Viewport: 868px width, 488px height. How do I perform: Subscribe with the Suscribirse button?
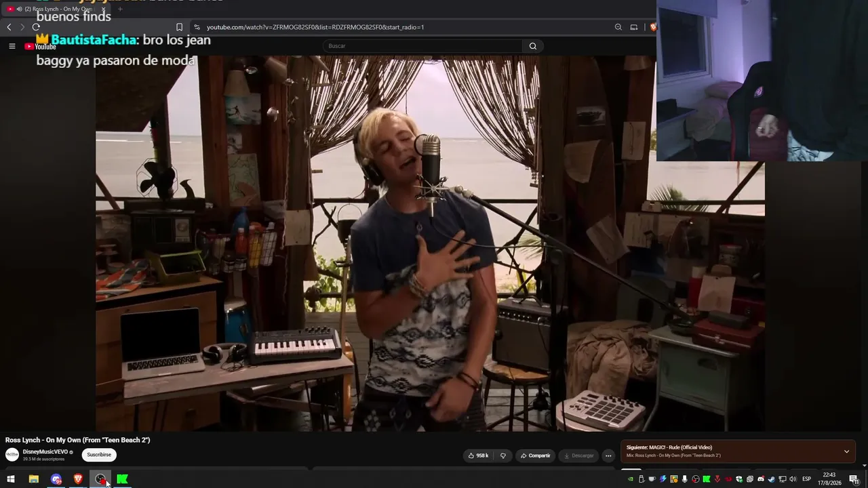99,455
